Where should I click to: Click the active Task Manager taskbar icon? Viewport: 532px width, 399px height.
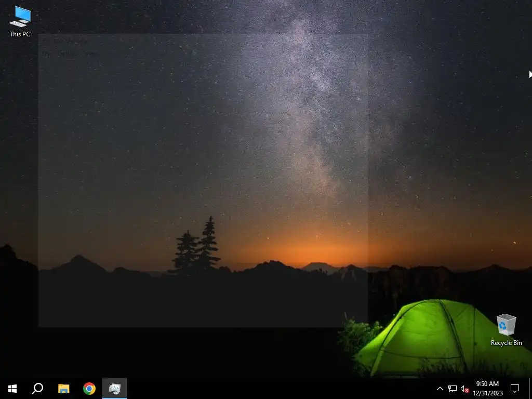[x=115, y=389]
